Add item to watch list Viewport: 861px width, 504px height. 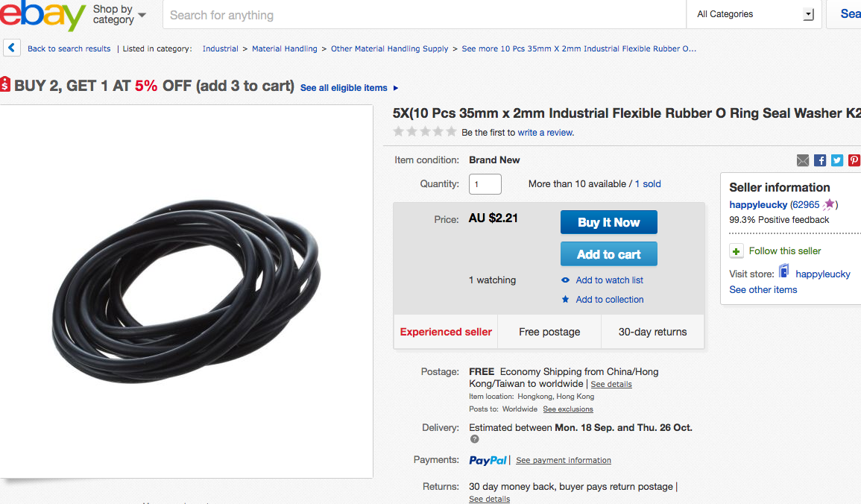pos(609,280)
